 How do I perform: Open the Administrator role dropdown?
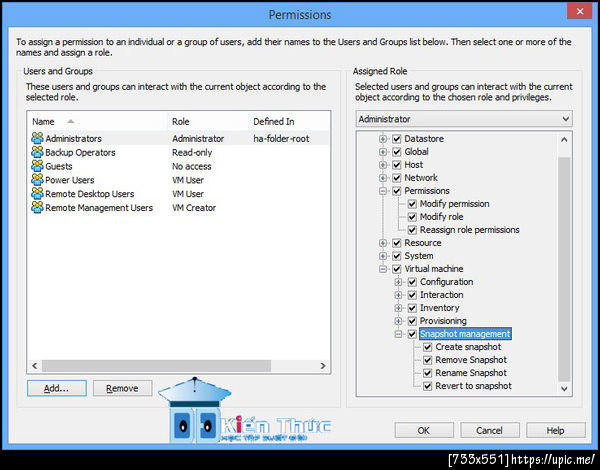pyautogui.click(x=464, y=119)
